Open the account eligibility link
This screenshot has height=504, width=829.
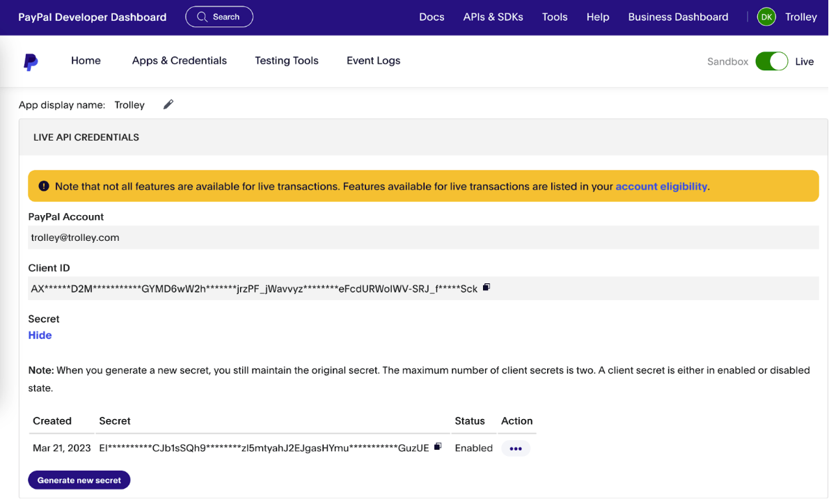click(661, 186)
